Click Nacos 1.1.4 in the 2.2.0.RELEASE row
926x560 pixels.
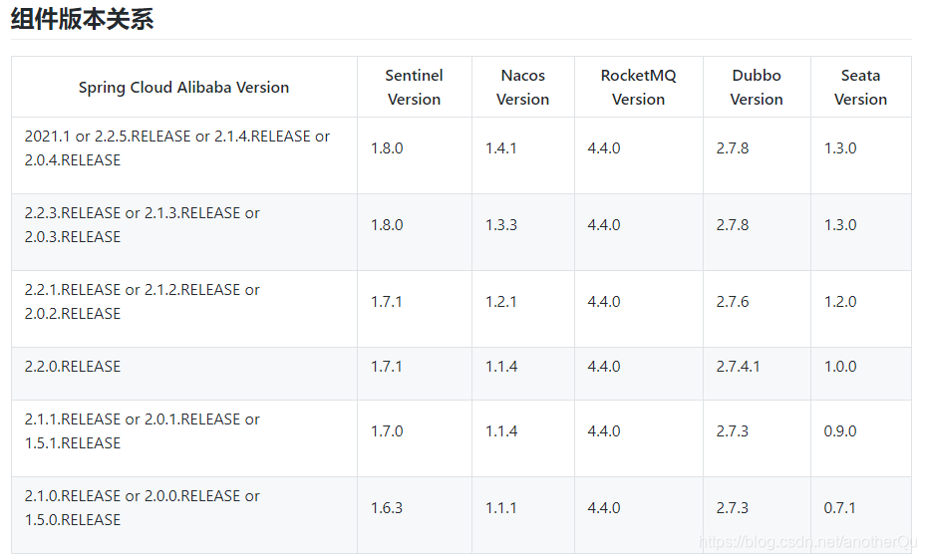522,374
